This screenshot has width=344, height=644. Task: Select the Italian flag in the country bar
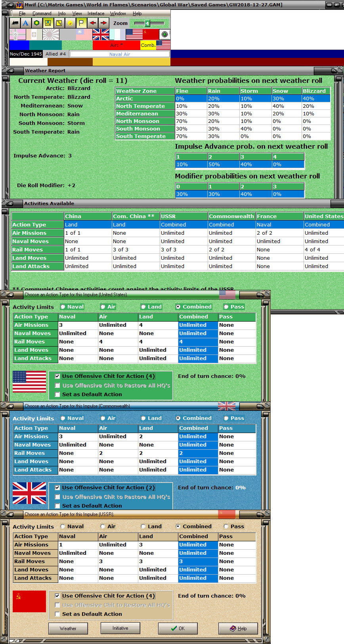pos(34,34)
